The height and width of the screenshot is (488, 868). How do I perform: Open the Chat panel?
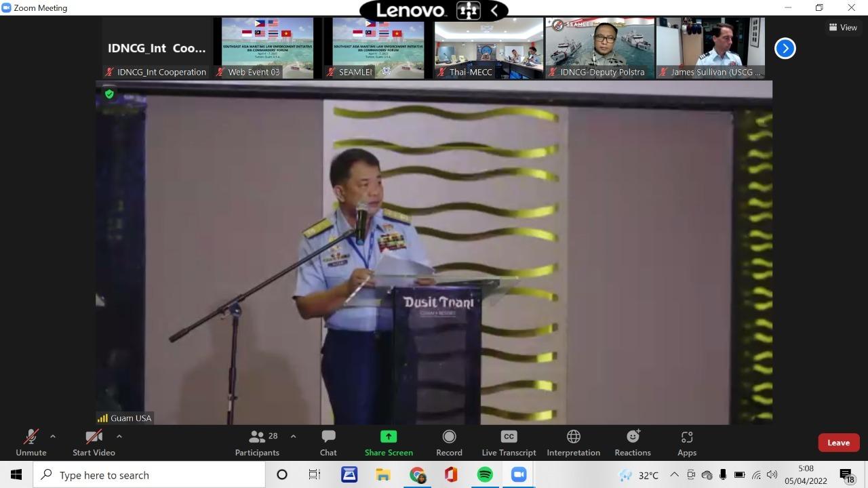(328, 443)
